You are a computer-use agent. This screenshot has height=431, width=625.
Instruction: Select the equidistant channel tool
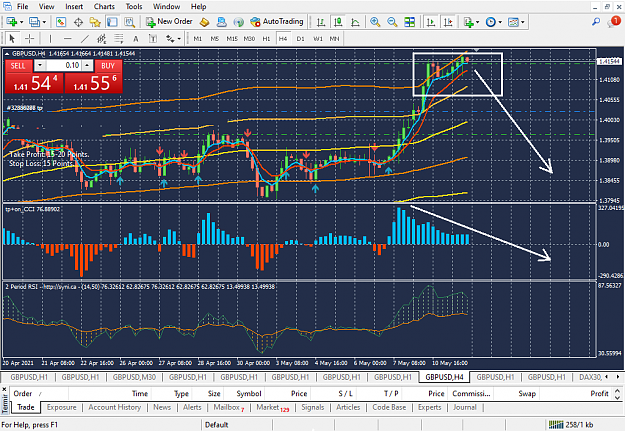(102, 38)
